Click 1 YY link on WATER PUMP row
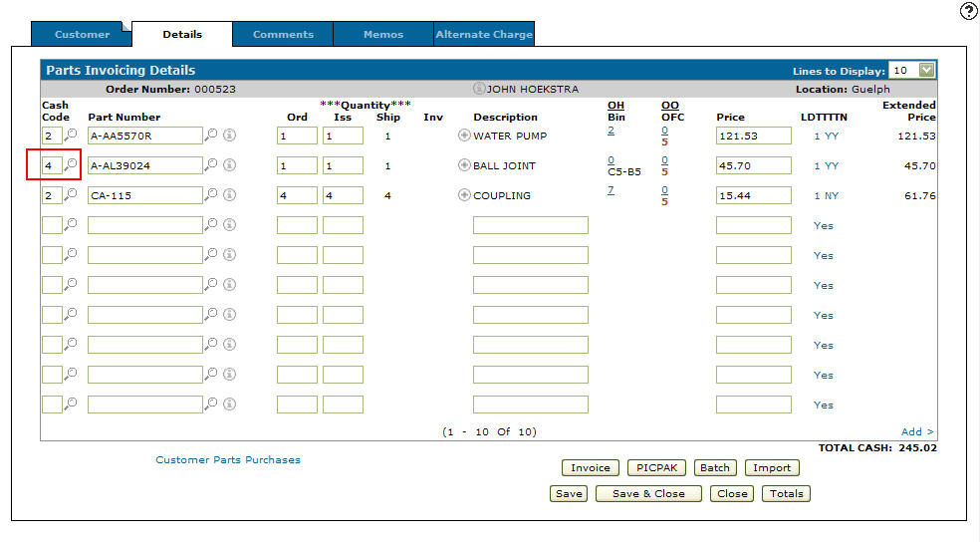The height and width of the screenshot is (542, 980). pyautogui.click(x=827, y=135)
